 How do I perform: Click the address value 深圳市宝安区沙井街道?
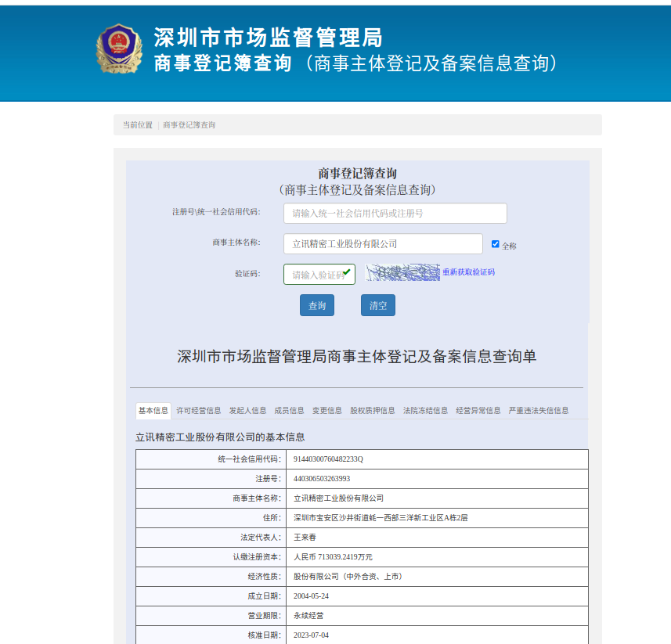381,518
